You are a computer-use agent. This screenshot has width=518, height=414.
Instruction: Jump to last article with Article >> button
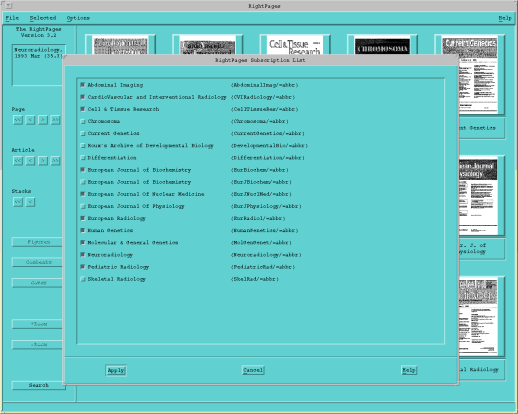click(55, 161)
